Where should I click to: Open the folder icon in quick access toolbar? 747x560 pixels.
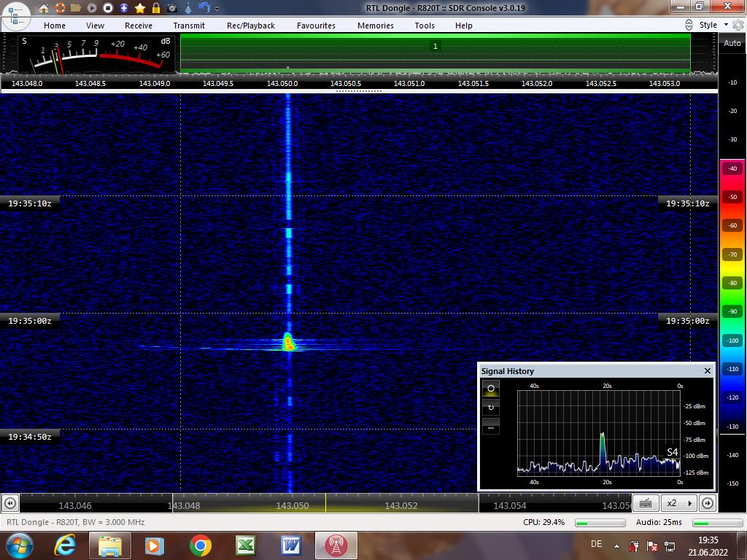coord(76,7)
